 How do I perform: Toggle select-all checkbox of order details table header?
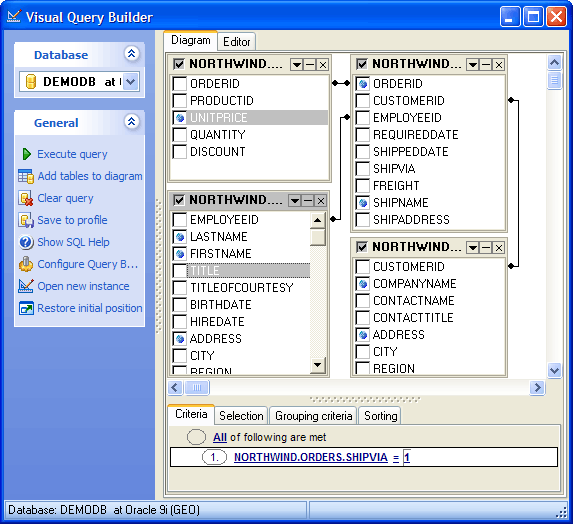[x=179, y=64]
